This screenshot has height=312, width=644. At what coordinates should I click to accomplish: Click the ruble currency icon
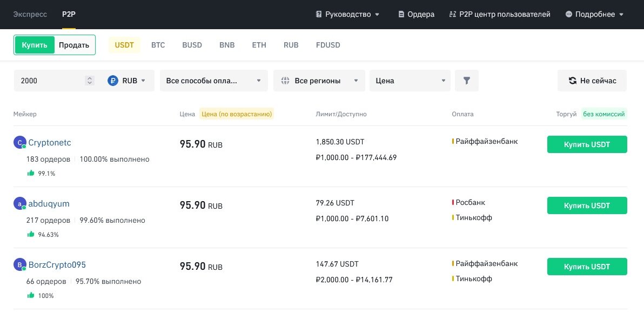pyautogui.click(x=113, y=81)
